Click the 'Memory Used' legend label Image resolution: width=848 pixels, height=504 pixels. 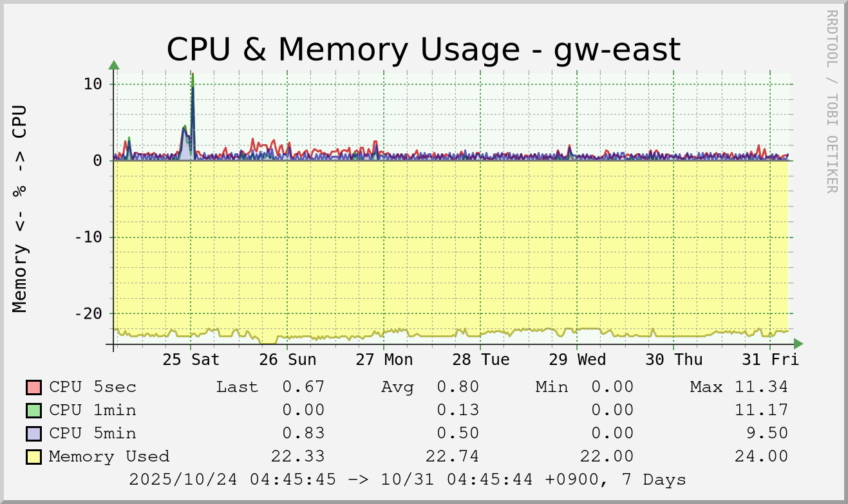[109, 457]
